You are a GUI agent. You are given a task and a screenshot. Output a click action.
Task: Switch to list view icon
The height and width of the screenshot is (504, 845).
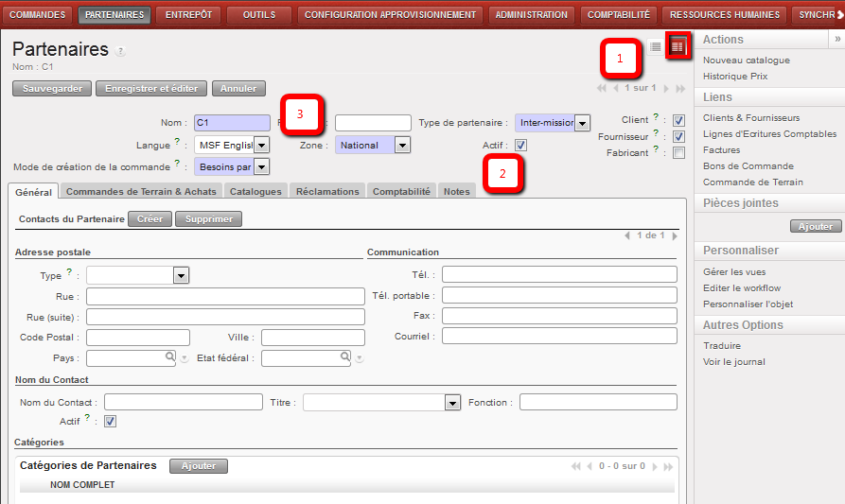(656, 46)
